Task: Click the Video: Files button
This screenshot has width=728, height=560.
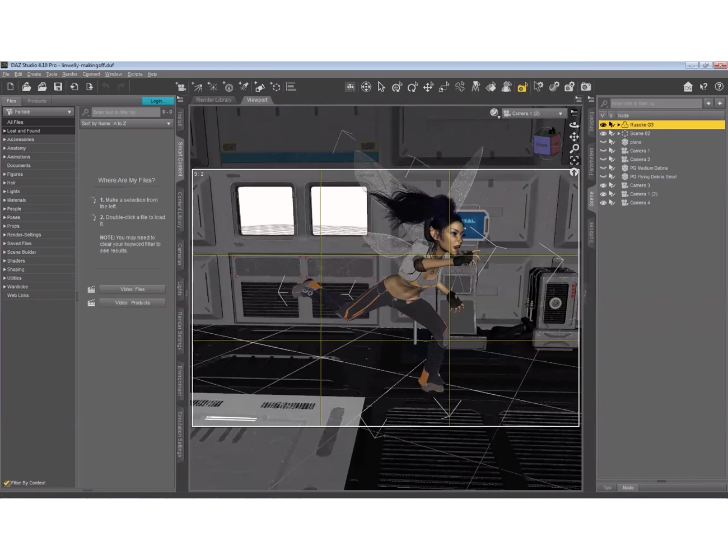Action: click(x=132, y=290)
